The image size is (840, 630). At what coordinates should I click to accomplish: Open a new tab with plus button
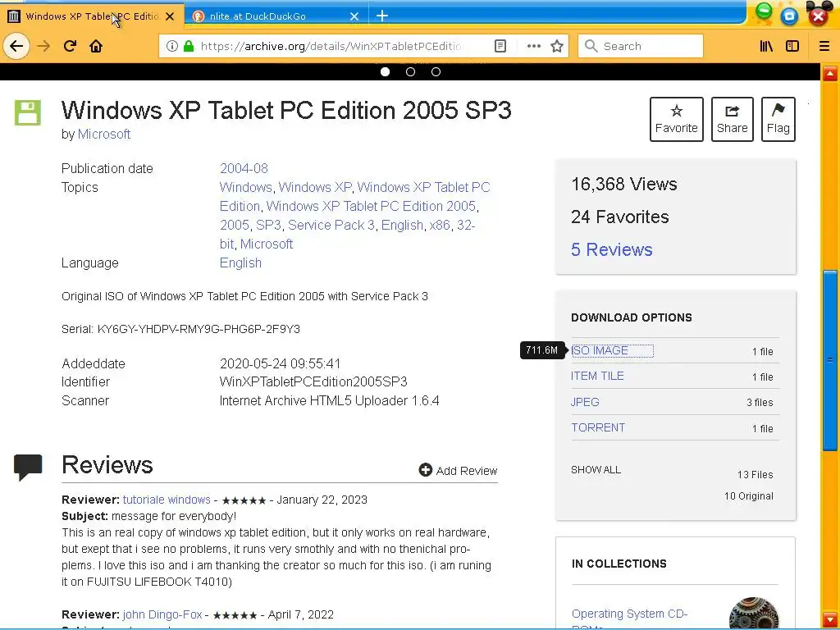pos(382,16)
